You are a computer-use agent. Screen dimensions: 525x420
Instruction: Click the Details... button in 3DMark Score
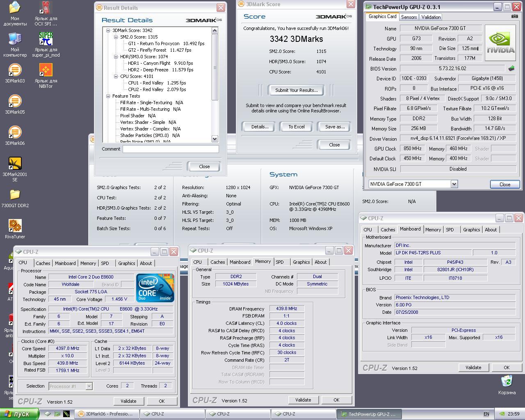pyautogui.click(x=260, y=127)
